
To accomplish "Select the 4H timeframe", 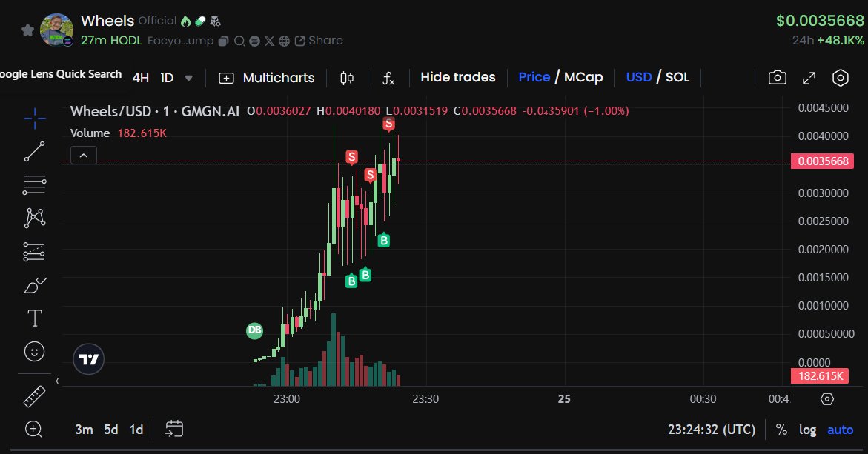I will pyautogui.click(x=141, y=78).
